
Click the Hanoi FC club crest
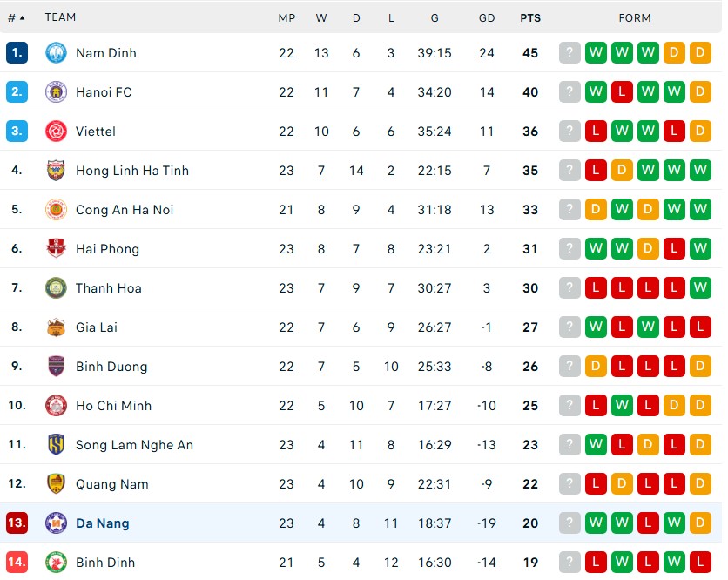click(x=57, y=92)
